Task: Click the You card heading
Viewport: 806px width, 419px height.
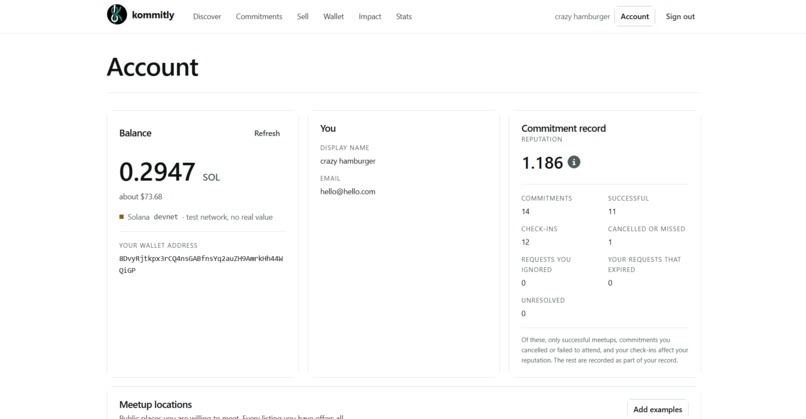Action: [328, 129]
